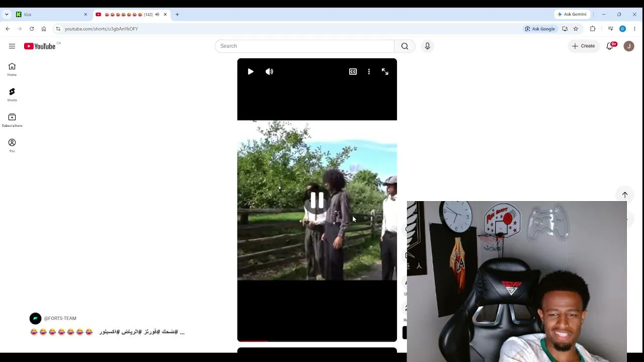Click the YouTube search field
644x362 pixels.
(x=304, y=46)
